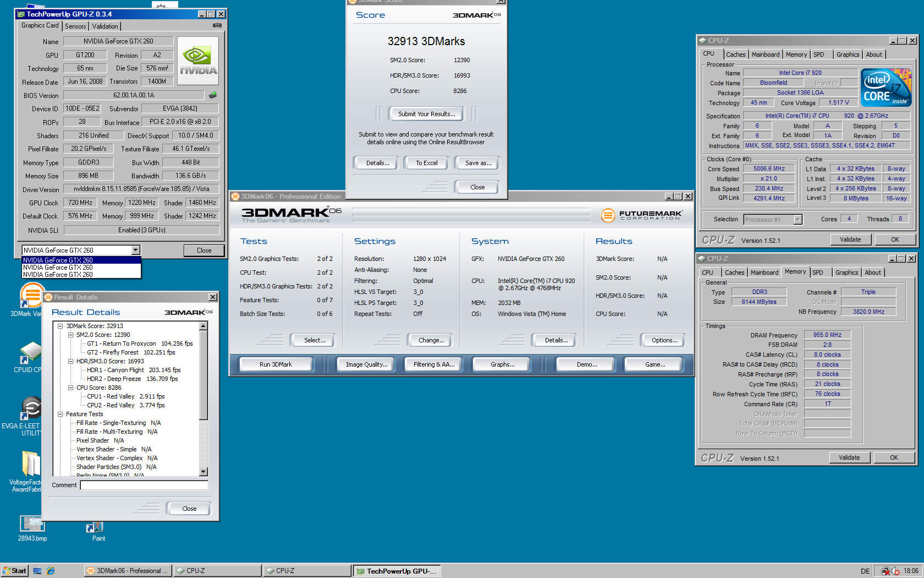924x578 pixels.
Task: Click inside the Comment input field
Action: coord(144,485)
